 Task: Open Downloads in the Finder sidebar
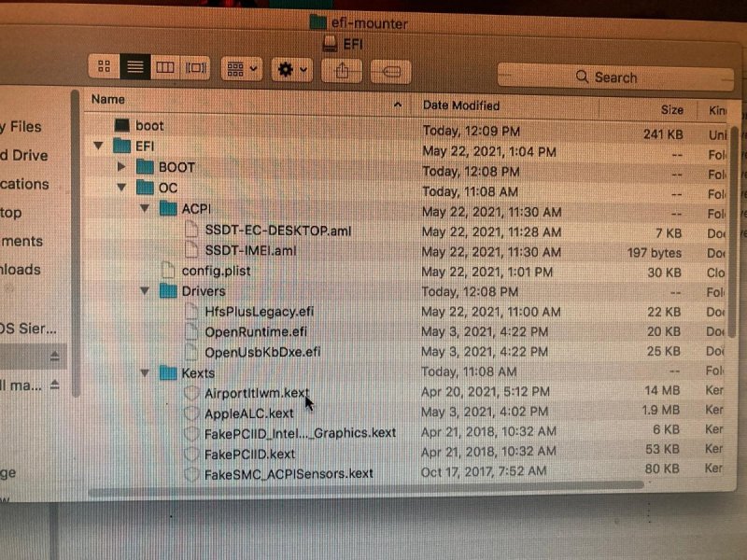pos(21,270)
